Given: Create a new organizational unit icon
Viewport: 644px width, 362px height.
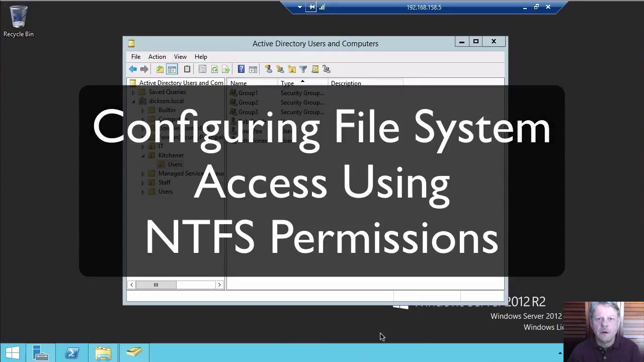Looking at the screenshot, I should pos(292,69).
